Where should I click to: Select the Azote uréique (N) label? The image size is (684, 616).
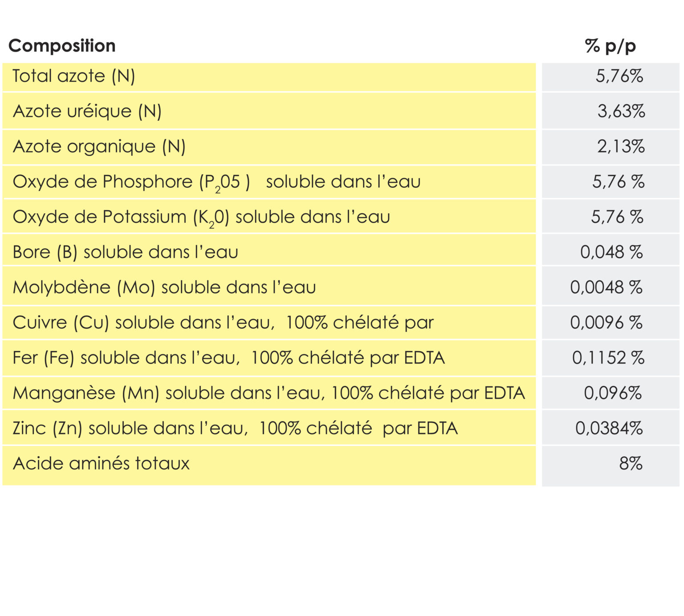click(87, 111)
